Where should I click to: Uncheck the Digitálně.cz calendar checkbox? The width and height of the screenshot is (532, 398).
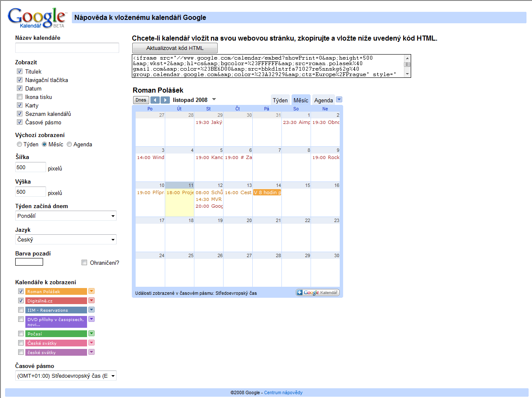(21, 301)
